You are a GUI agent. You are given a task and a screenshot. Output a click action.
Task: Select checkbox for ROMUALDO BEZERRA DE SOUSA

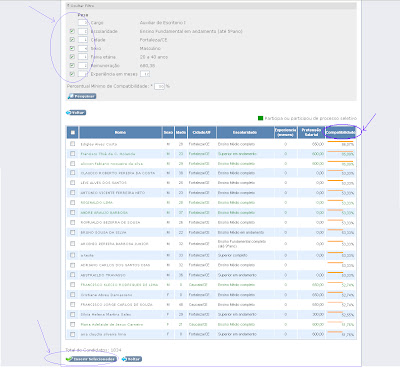click(x=72, y=222)
